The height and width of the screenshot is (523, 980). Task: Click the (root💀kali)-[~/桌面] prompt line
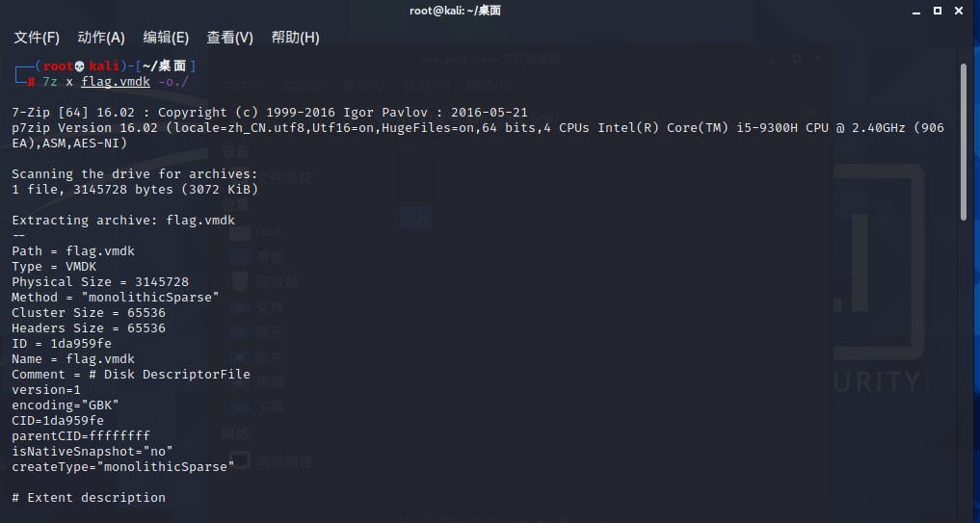[116, 66]
